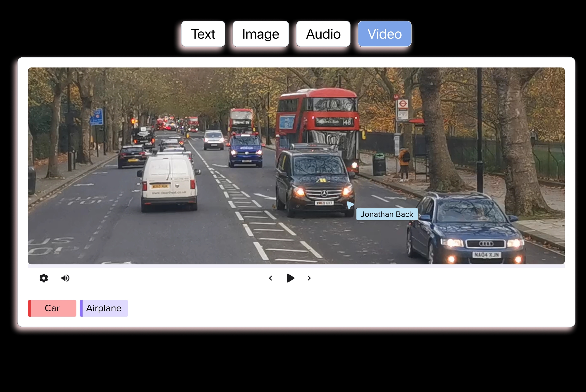Click the video progress bar under the frame
Screen dimensions: 586x392
point(296,266)
